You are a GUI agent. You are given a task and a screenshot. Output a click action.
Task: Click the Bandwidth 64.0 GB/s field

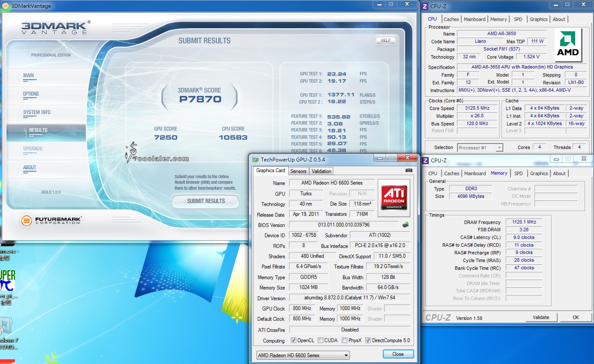388,287
